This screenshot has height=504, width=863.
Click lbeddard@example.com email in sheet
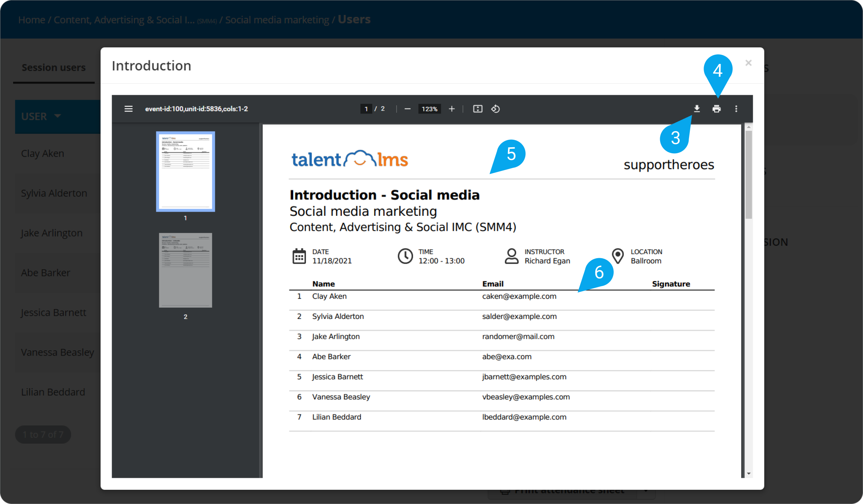tap(524, 417)
